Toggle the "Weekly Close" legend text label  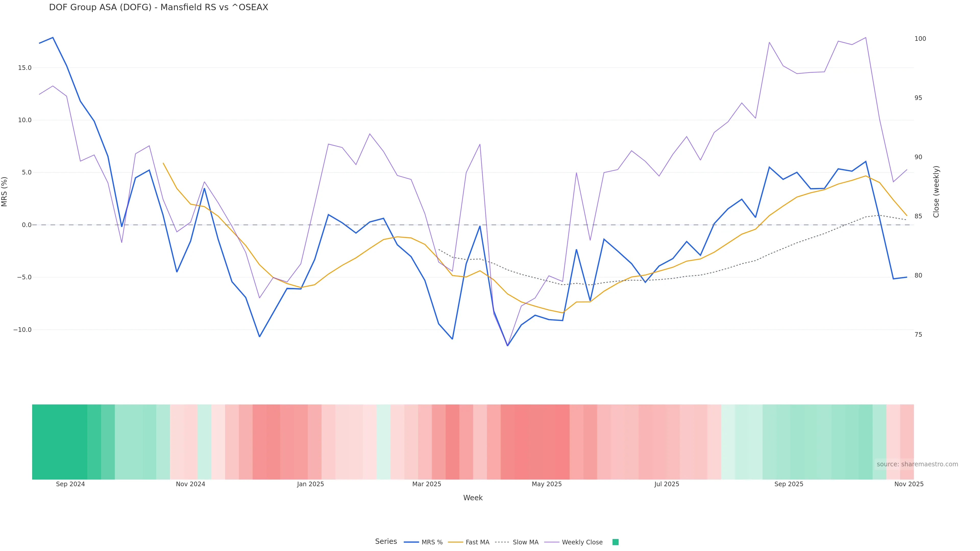click(582, 542)
